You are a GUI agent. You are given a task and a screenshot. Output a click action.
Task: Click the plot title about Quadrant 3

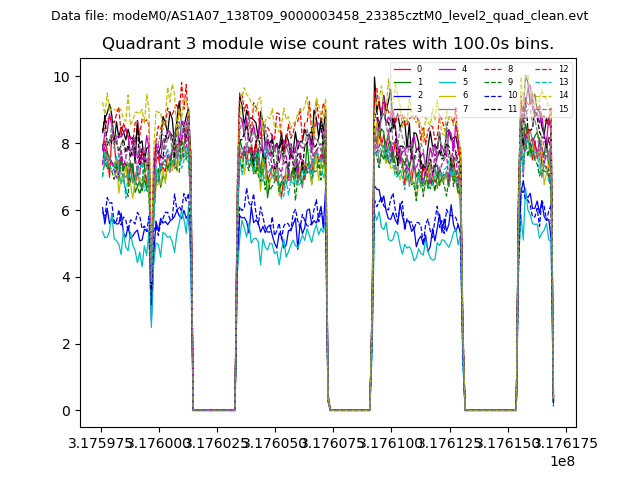[x=327, y=44]
